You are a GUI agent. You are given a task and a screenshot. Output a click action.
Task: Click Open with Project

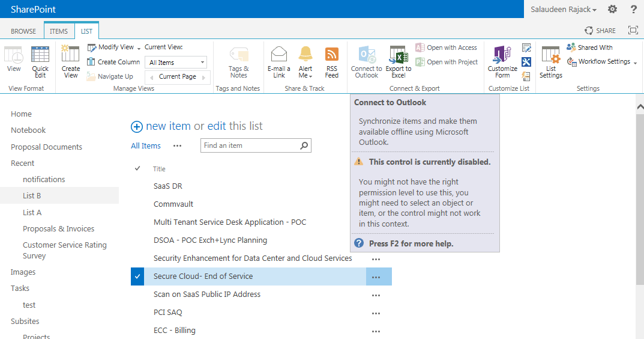[x=447, y=62]
